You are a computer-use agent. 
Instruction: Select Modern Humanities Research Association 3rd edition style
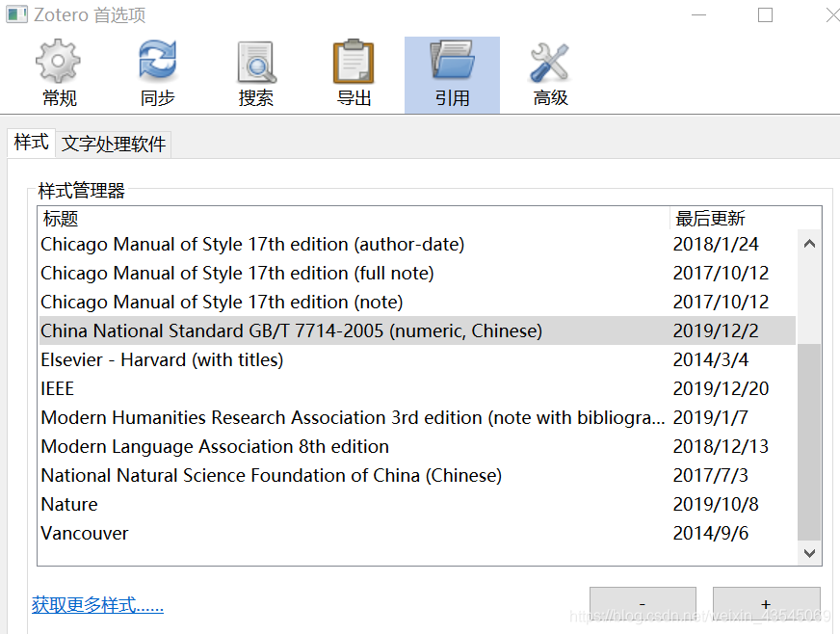[x=417, y=417]
